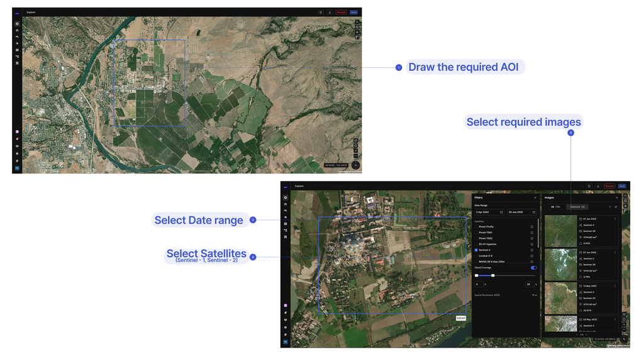644x362 pixels.
Task: Click the cloud coverage slider right handle
Action: pyautogui.click(x=493, y=275)
